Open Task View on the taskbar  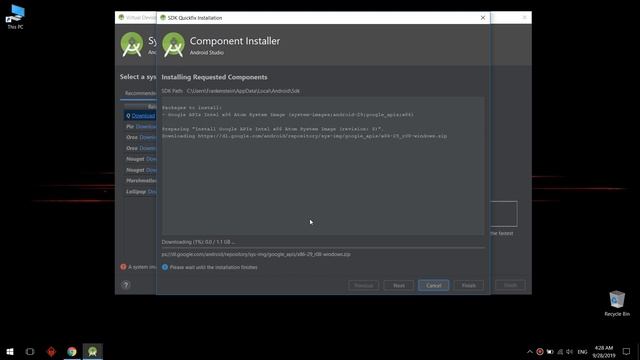coord(30,351)
